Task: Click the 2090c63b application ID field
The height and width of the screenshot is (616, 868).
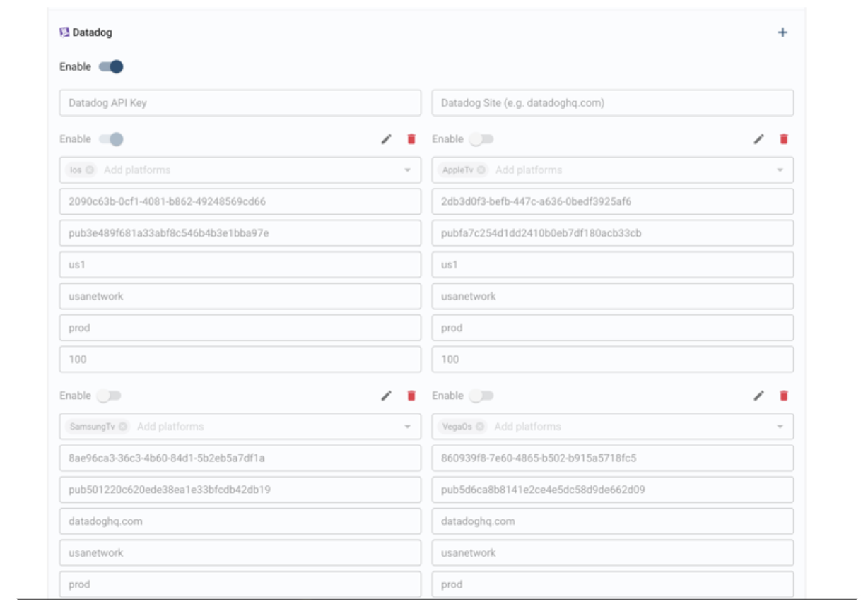Action: (x=240, y=201)
